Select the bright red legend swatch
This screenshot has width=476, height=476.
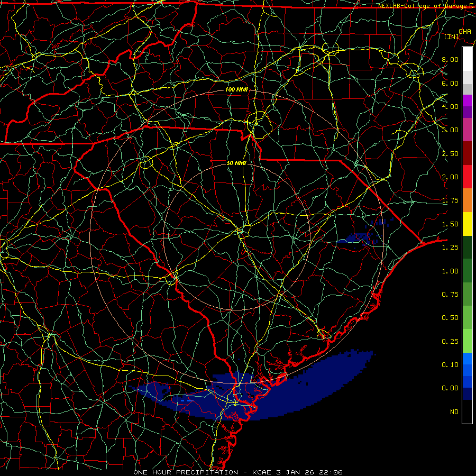[467, 177]
